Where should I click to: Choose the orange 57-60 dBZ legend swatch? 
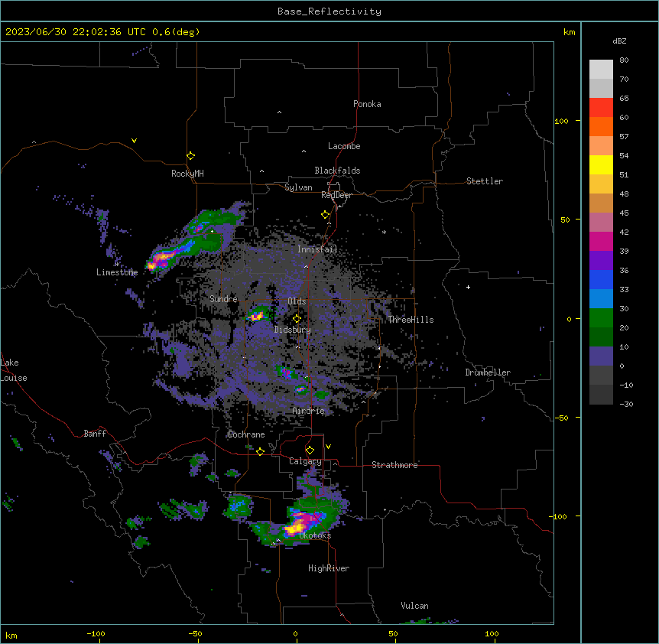(601, 126)
